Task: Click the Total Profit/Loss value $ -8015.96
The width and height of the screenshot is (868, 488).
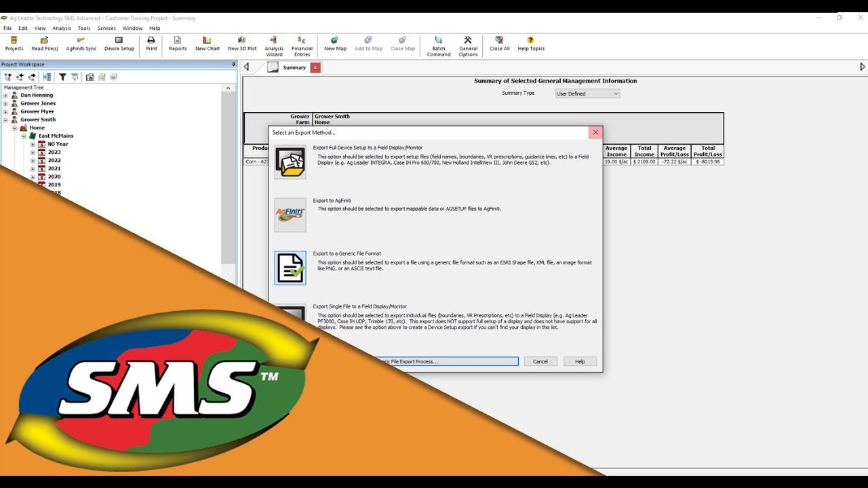Action: (x=709, y=162)
